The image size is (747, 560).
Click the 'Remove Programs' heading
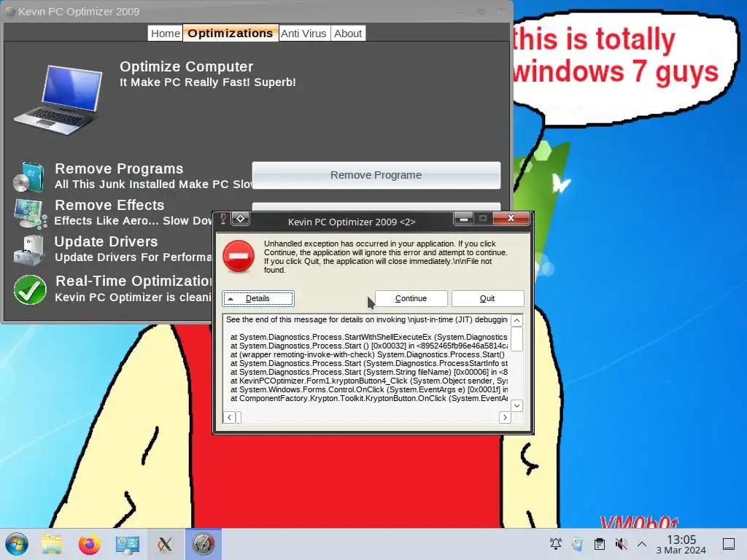[119, 169]
